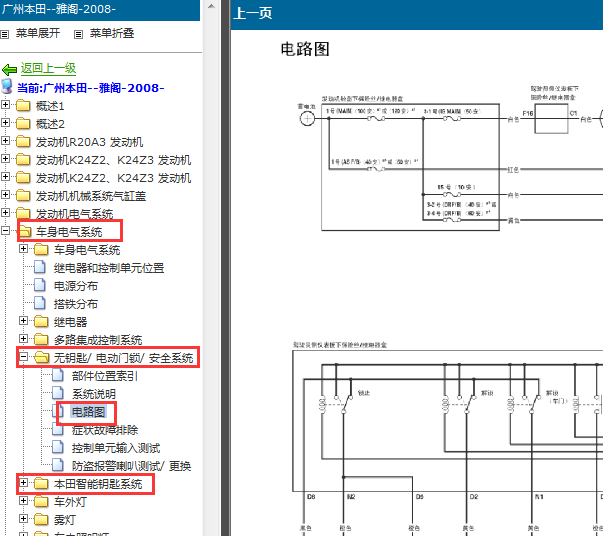
Task: Click the 菜单折叠 collapse-menu icon
Action: [78, 35]
